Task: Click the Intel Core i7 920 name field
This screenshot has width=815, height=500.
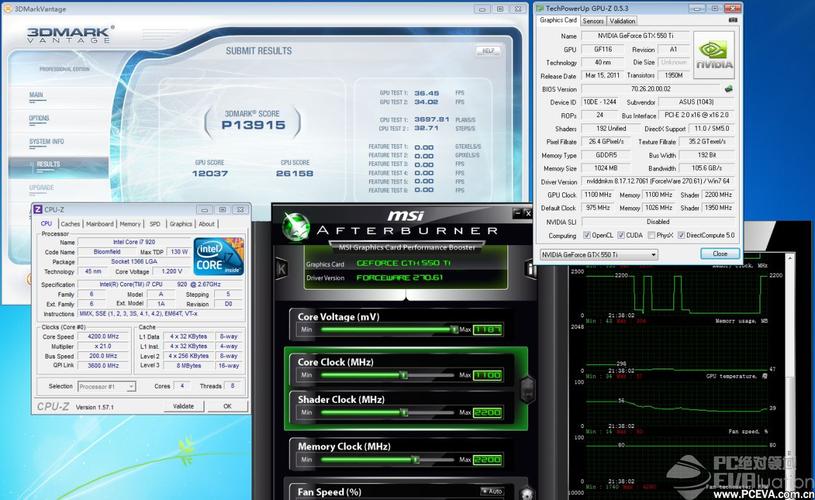Action: 134,242
